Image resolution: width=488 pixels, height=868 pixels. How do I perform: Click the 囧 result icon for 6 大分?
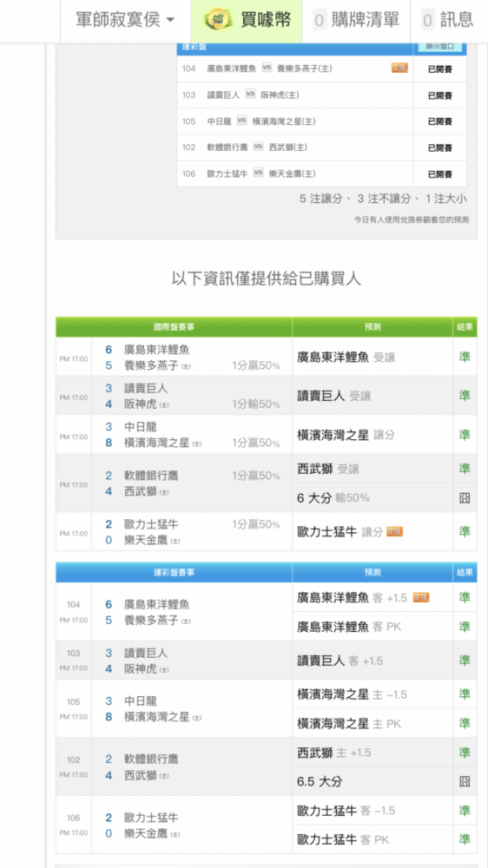tap(465, 497)
